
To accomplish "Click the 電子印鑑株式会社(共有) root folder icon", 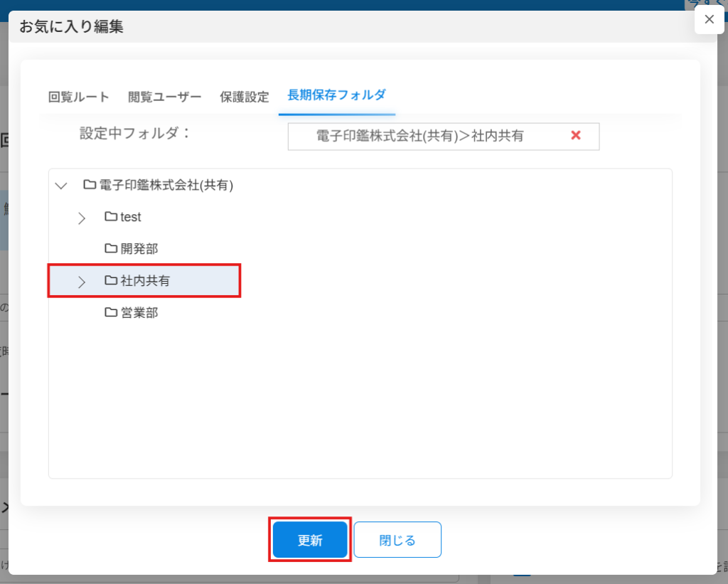I will (x=90, y=185).
